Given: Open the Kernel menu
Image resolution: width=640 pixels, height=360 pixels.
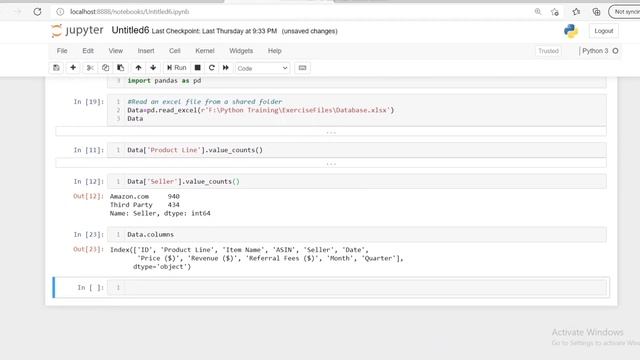Looking at the screenshot, I should (x=204, y=51).
